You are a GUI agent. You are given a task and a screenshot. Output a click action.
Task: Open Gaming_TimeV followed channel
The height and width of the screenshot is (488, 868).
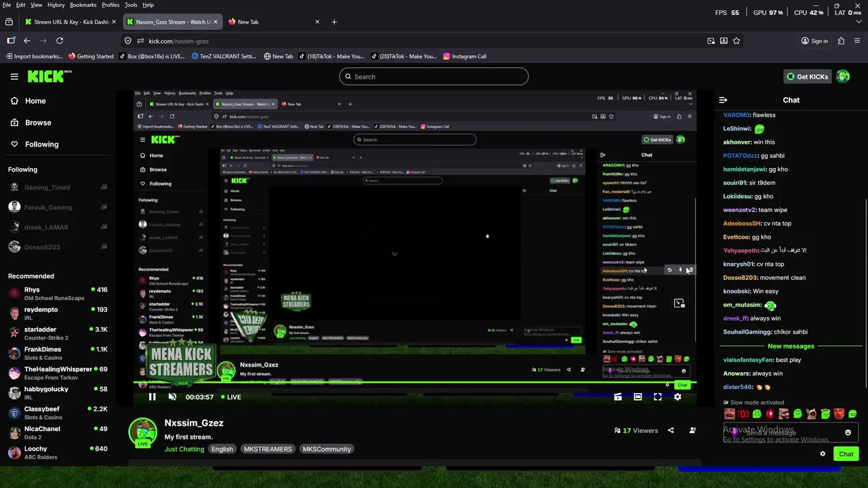coord(47,188)
